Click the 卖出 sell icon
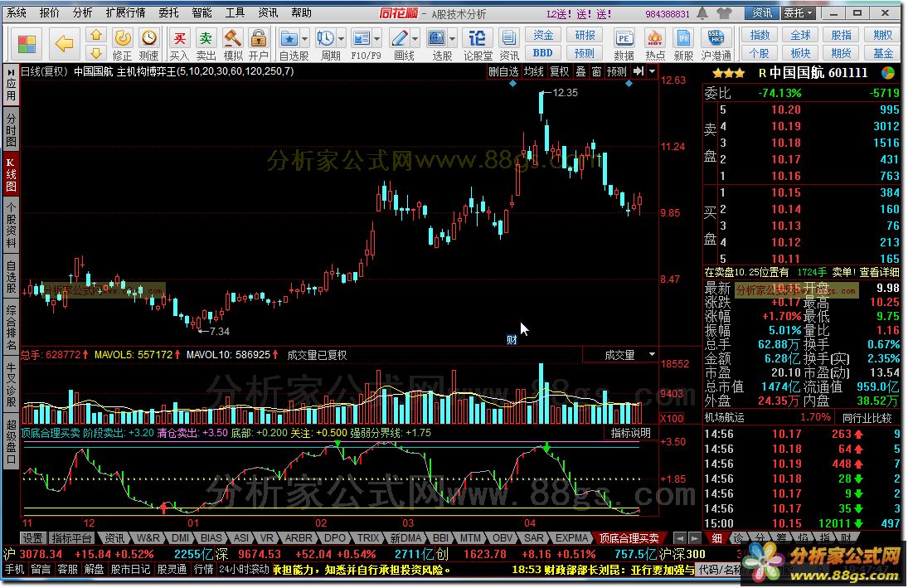The height and width of the screenshot is (588, 908). (x=206, y=45)
